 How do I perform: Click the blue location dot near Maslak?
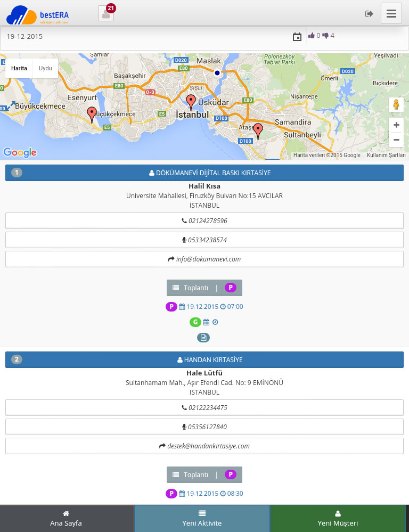pyautogui.click(x=217, y=72)
